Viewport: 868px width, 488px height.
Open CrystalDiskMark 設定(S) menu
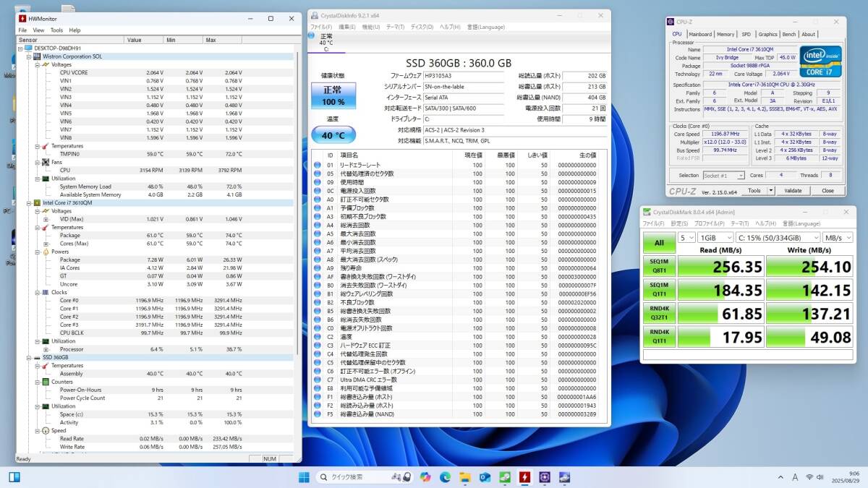679,223
